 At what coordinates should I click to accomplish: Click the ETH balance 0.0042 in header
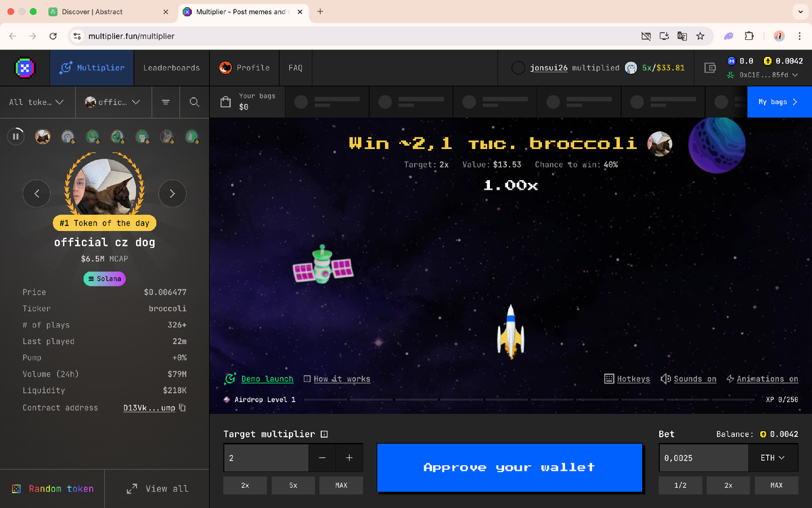click(x=784, y=61)
